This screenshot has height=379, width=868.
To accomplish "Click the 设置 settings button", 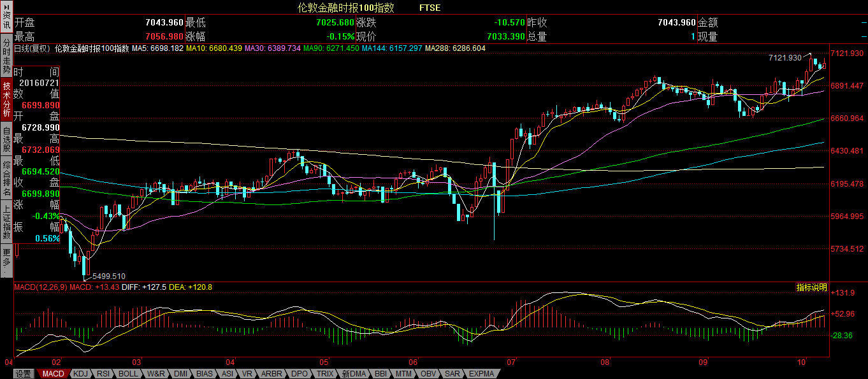I will (24, 374).
